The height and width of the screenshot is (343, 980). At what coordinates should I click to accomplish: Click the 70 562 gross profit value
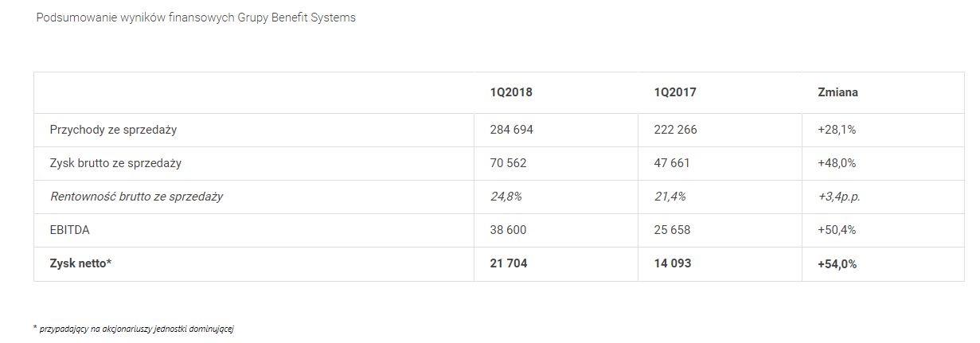point(509,163)
